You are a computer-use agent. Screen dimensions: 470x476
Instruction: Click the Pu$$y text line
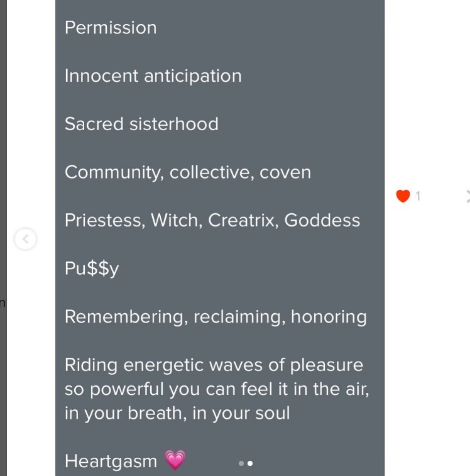point(92,268)
